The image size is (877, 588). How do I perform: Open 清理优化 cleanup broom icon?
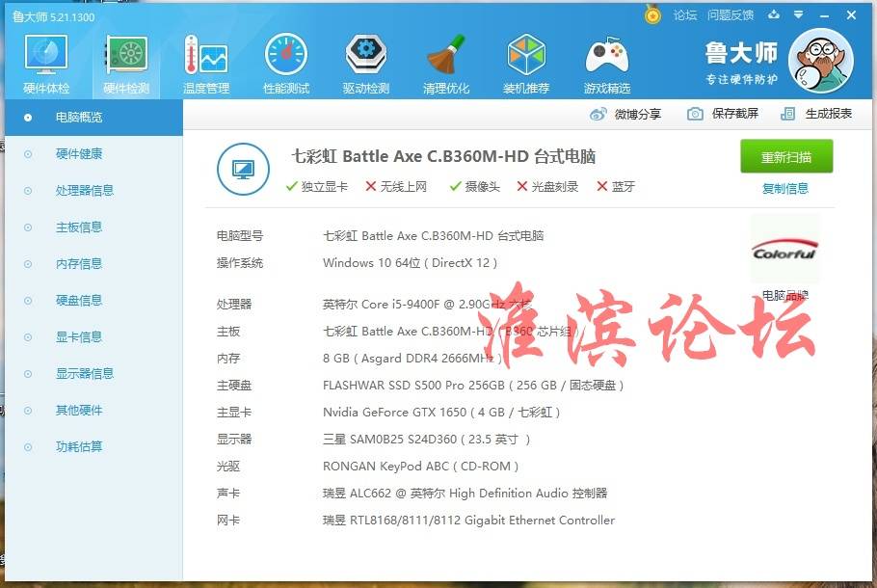point(446,64)
